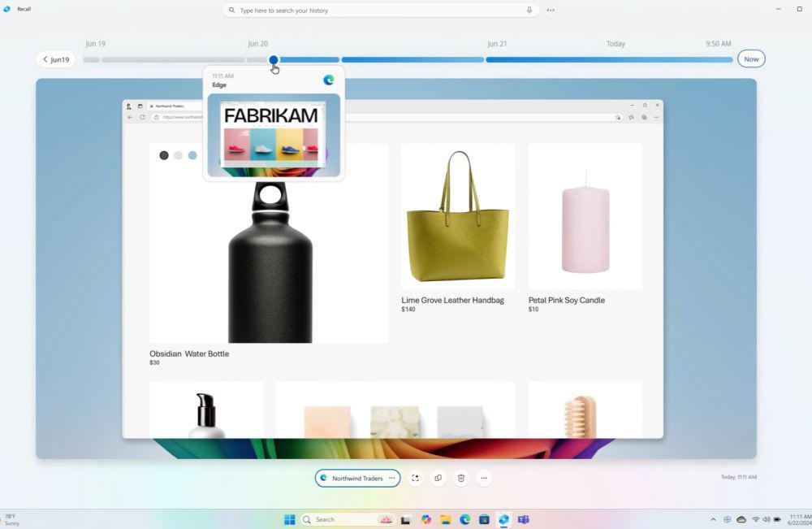Click the Wi-Fi icon in system tray

(755, 519)
